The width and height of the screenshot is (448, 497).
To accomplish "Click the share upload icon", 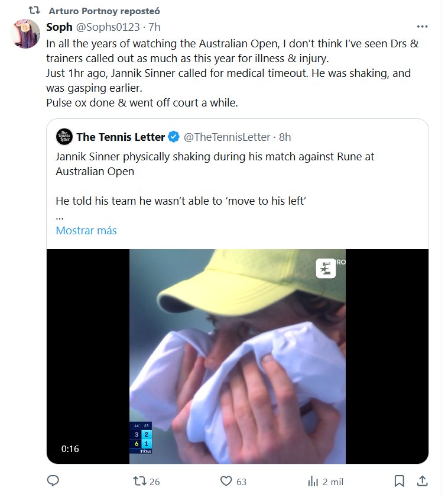I will pos(422,480).
